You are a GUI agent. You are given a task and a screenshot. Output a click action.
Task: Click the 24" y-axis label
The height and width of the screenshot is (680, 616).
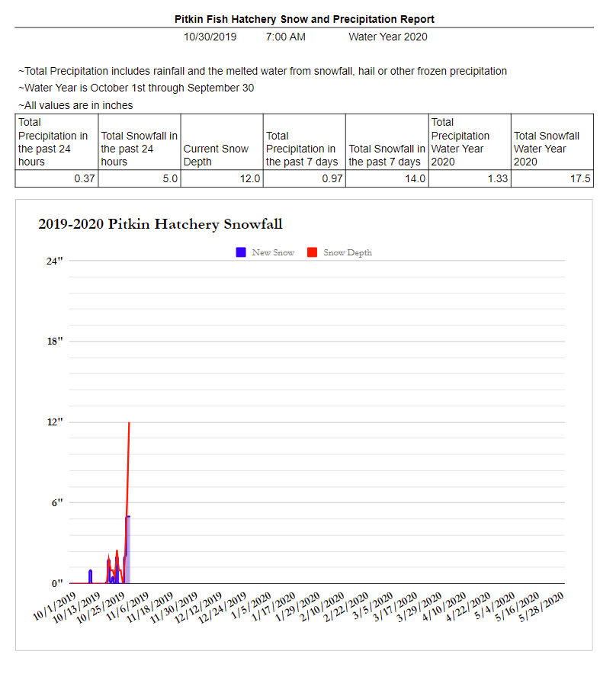click(54, 261)
